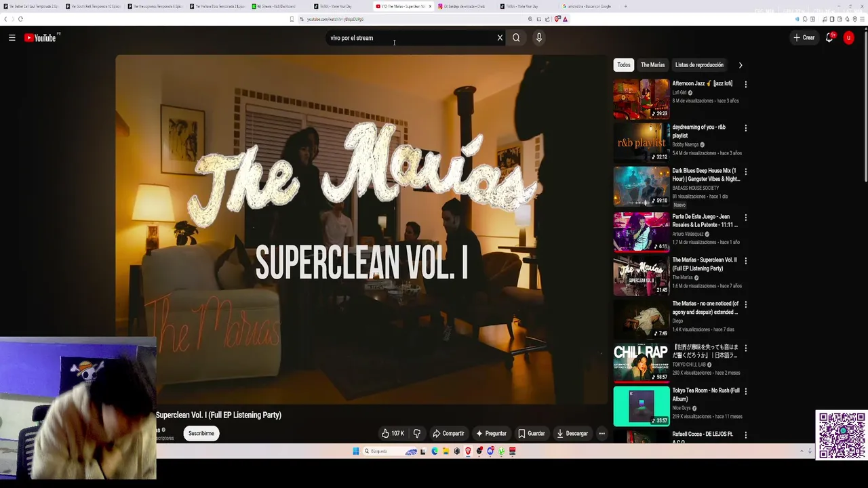
Task: Open more actions three-dot menu under video
Action: click(601, 434)
